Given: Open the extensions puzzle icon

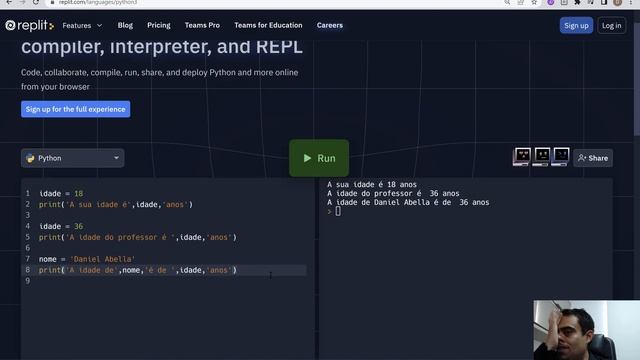Looking at the screenshot, I should (577, 2).
